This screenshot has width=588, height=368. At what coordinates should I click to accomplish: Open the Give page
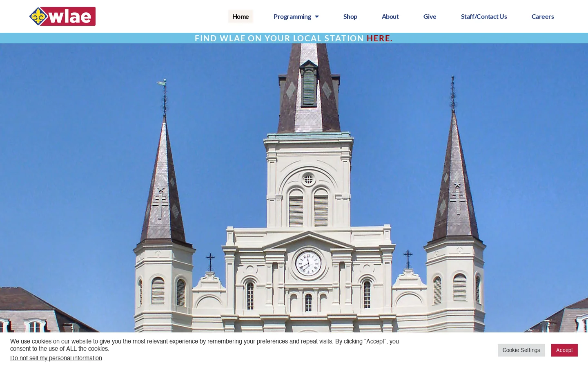430,16
